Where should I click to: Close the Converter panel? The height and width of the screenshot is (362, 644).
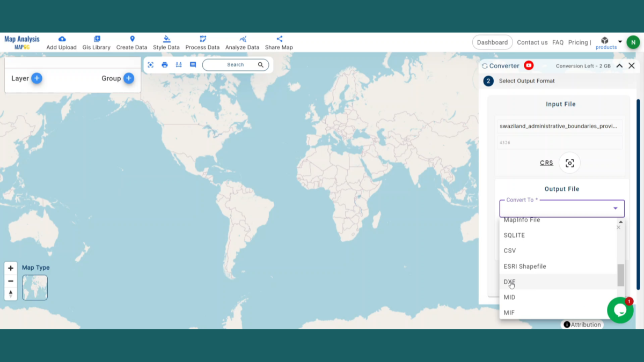tap(632, 66)
